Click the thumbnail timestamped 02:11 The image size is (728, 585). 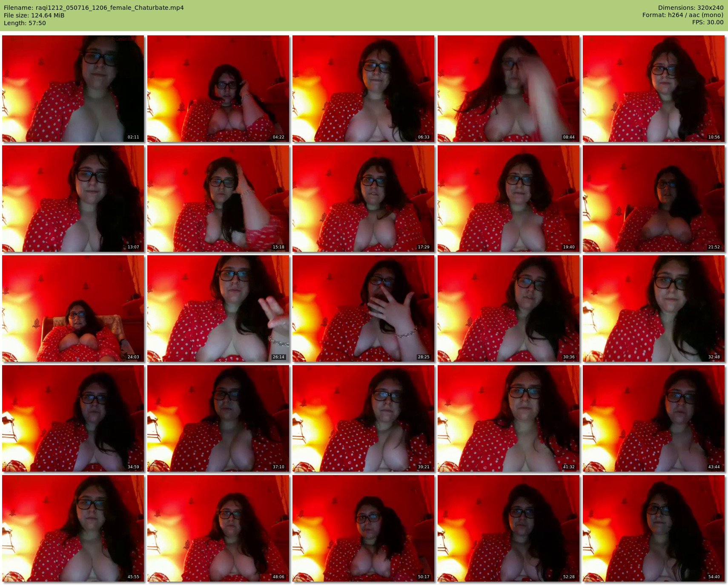(73, 89)
